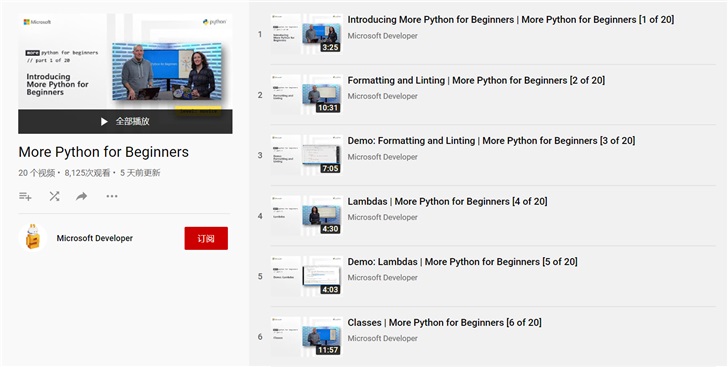Open thumbnail of video 4 with 4:30 duration
The width and height of the screenshot is (728, 367).
tap(306, 216)
